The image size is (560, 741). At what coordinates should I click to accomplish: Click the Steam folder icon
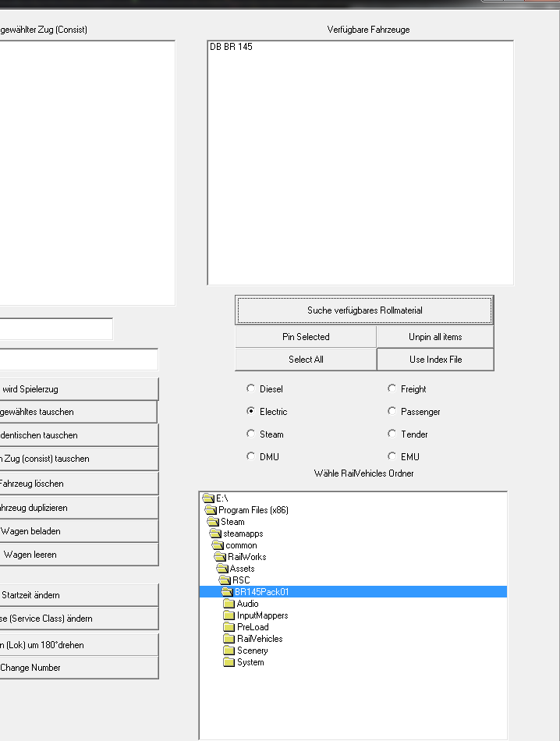click(213, 522)
